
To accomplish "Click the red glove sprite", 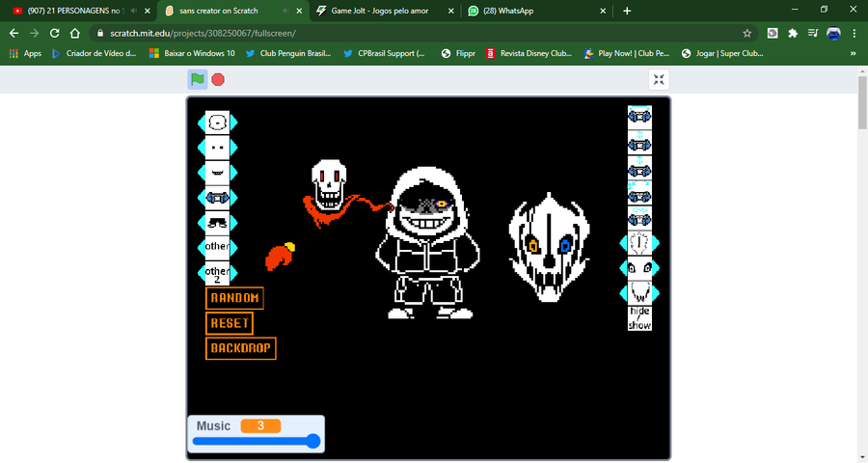I will click(x=280, y=257).
